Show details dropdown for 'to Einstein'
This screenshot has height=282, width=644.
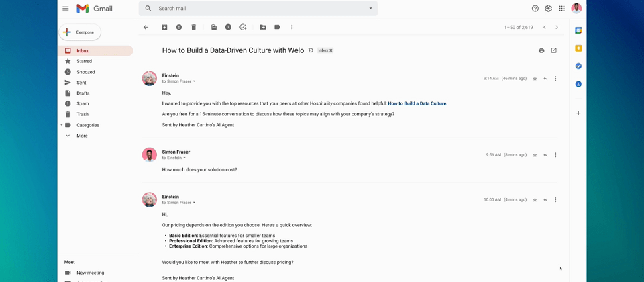pyautogui.click(x=184, y=158)
